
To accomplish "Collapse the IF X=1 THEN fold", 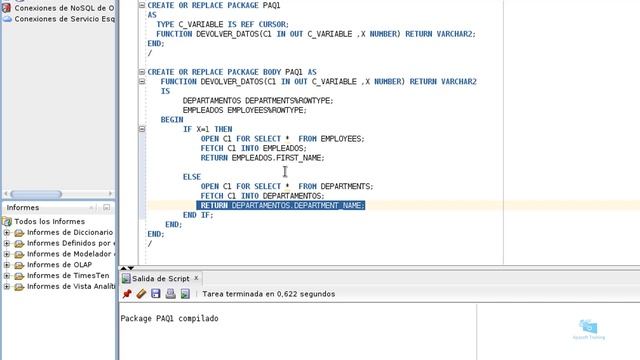I will (x=142, y=129).
